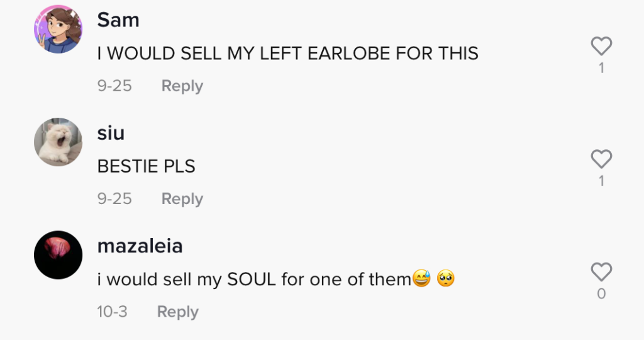Open siu's cat avatar
The image size is (644, 340).
pos(58,142)
